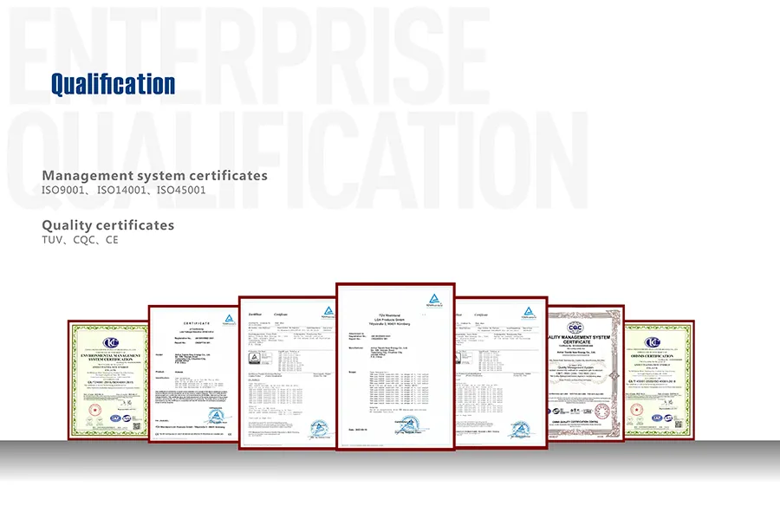Select the CQC logo on the quality certificate

(576, 328)
